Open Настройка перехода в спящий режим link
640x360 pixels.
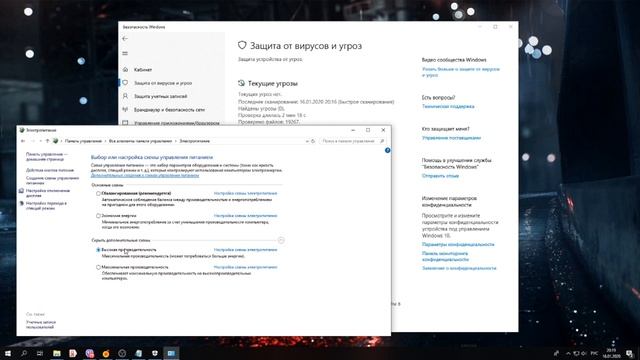(x=46, y=206)
